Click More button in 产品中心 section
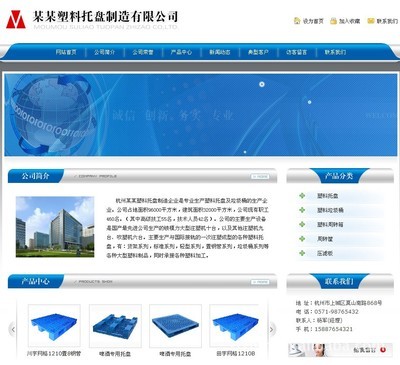400x365 pixels. [260, 282]
